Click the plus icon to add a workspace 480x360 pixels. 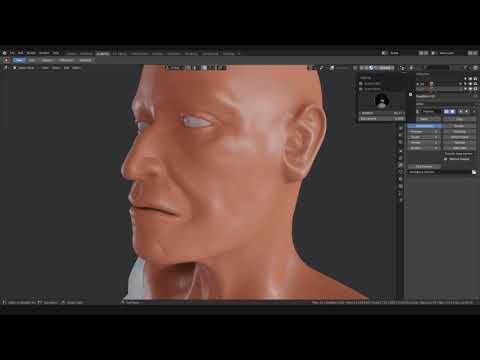tap(239, 53)
